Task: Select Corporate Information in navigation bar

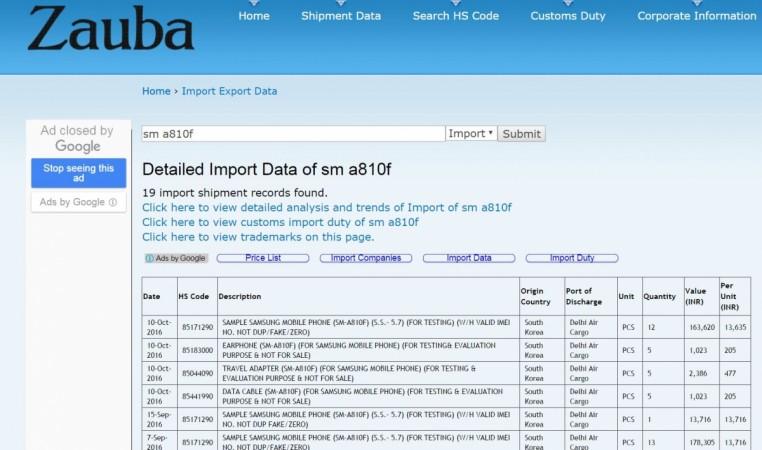Action: tap(696, 16)
